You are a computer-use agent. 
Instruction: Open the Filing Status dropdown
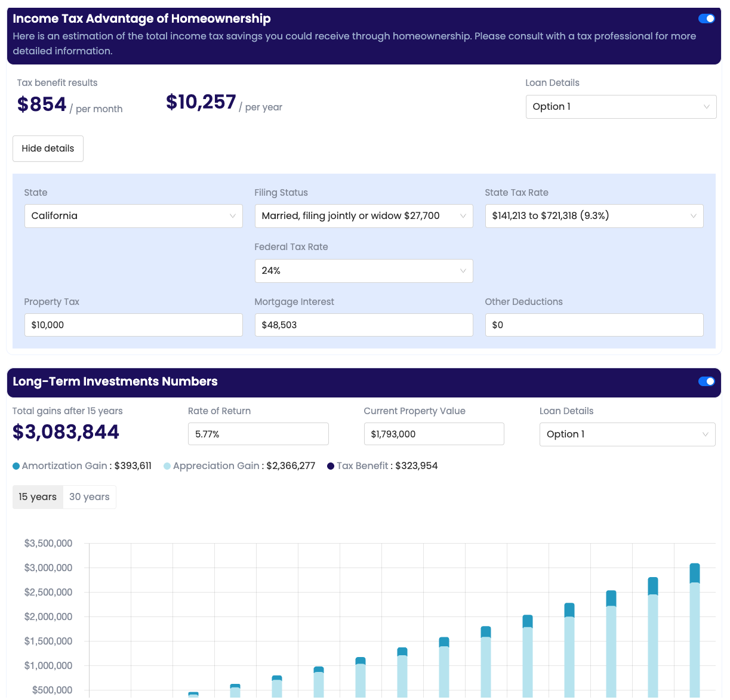(364, 216)
